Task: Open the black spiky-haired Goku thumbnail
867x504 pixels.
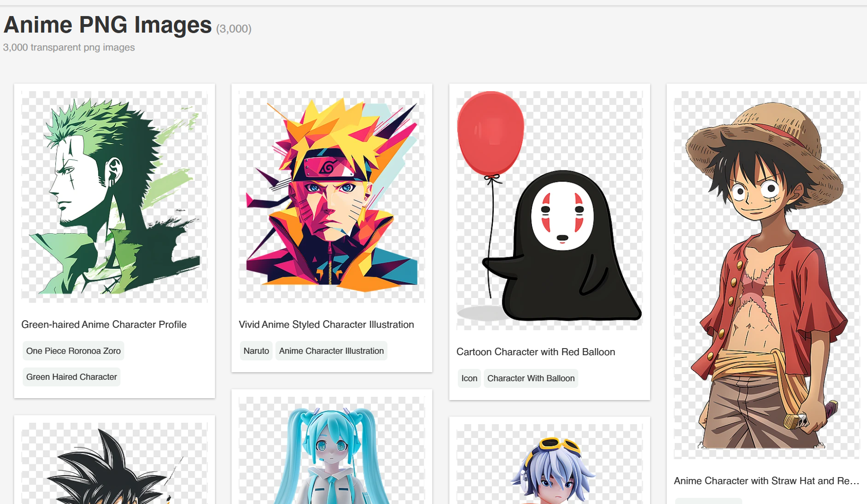Action: (114, 463)
